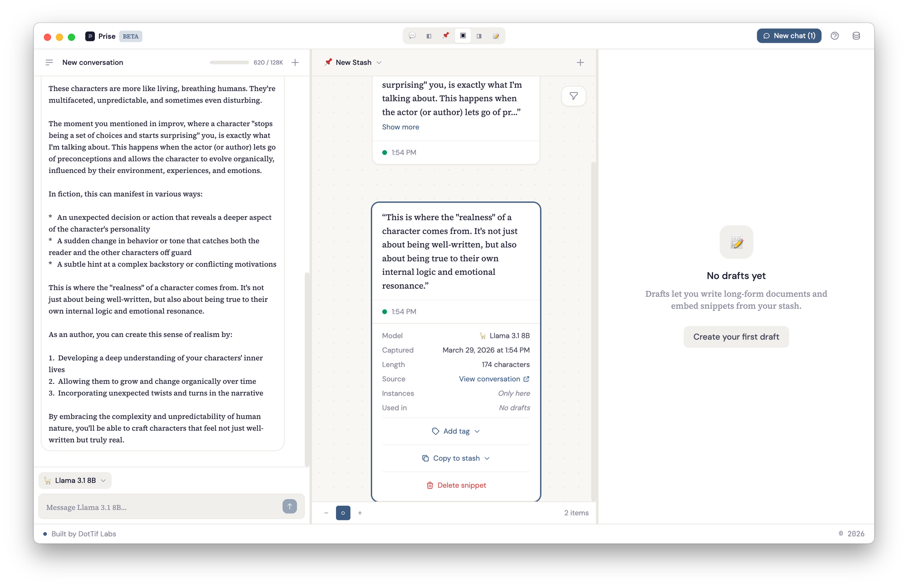This screenshot has height=588, width=908.
Task: Switch to drafts-only layout (memo pencil icon)
Action: [496, 36]
